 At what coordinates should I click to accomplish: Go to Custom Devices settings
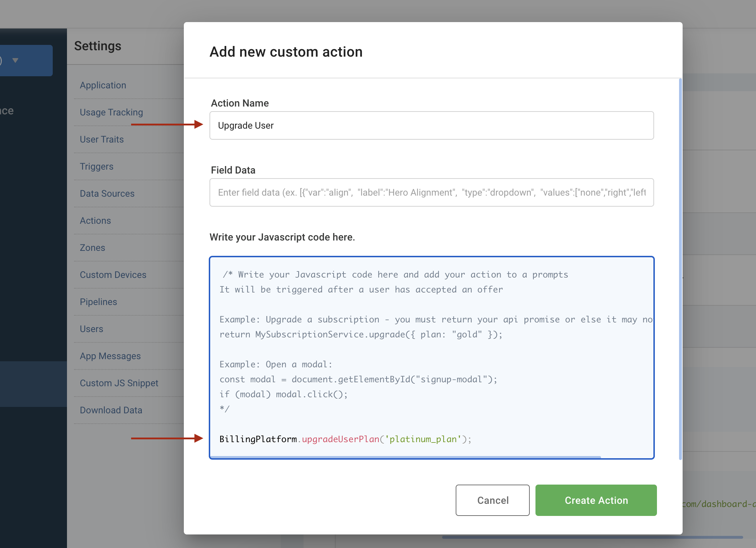[x=113, y=275]
